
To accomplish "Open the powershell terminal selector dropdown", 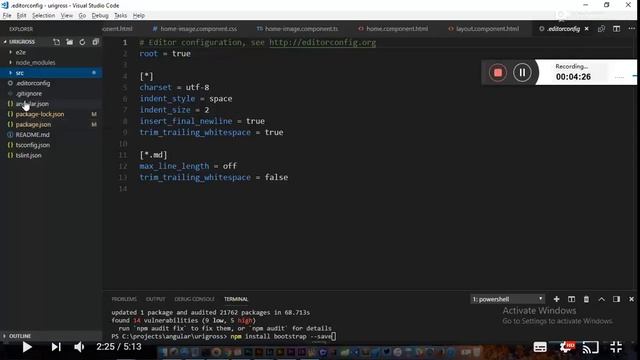I will [507, 299].
